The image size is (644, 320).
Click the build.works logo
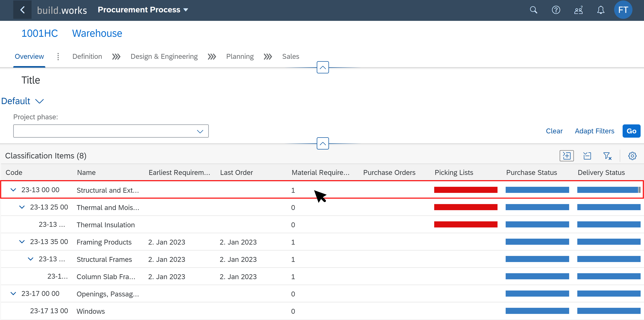click(62, 10)
